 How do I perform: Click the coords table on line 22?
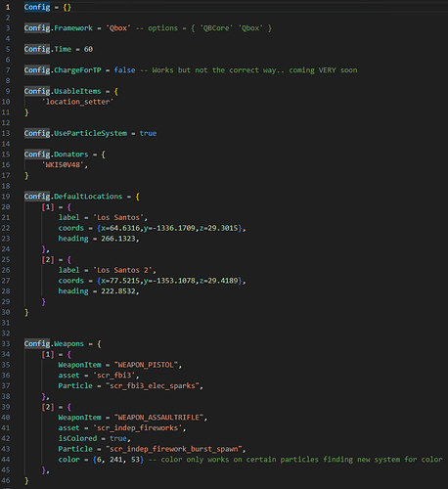(x=169, y=228)
